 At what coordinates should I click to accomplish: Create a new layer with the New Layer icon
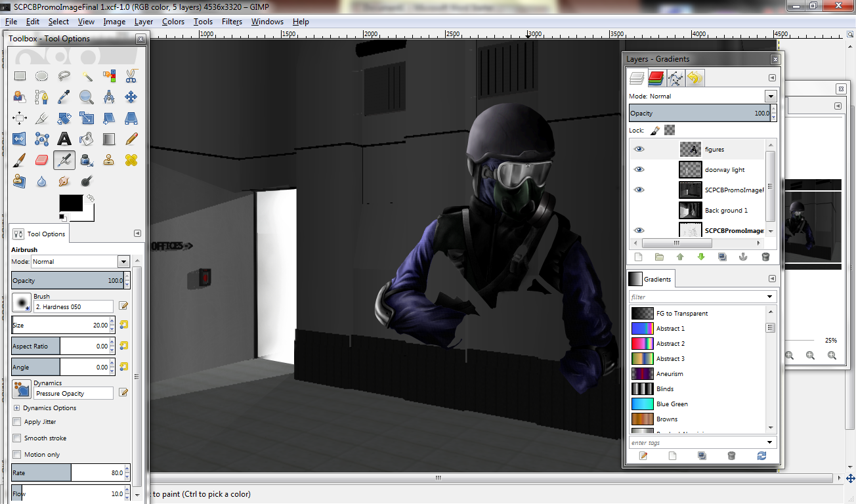click(x=638, y=257)
